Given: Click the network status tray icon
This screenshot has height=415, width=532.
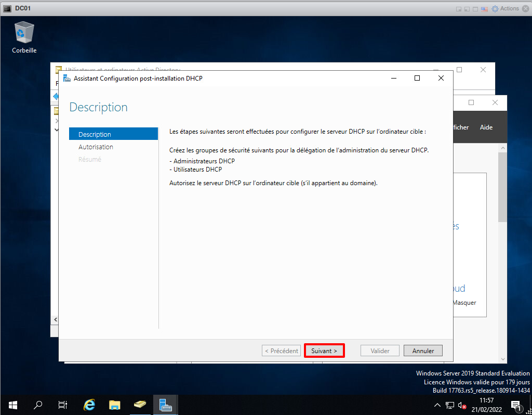Looking at the screenshot, I should [x=449, y=405].
